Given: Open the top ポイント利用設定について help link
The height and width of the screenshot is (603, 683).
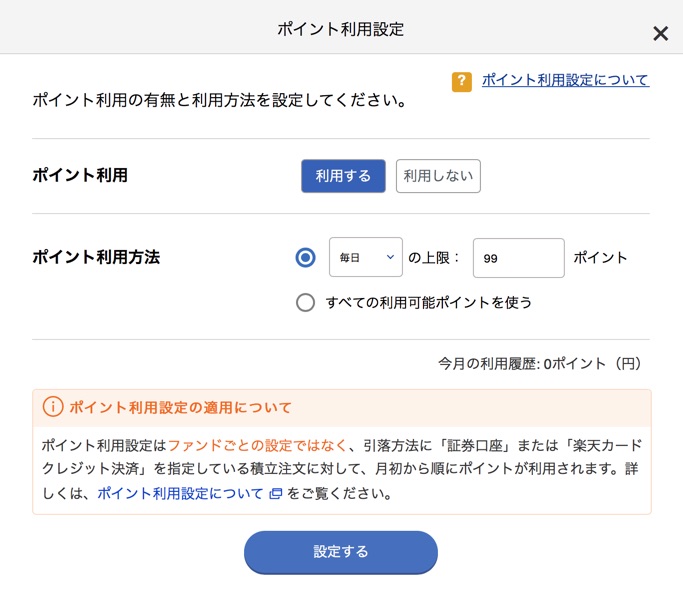Looking at the screenshot, I should pyautogui.click(x=565, y=80).
